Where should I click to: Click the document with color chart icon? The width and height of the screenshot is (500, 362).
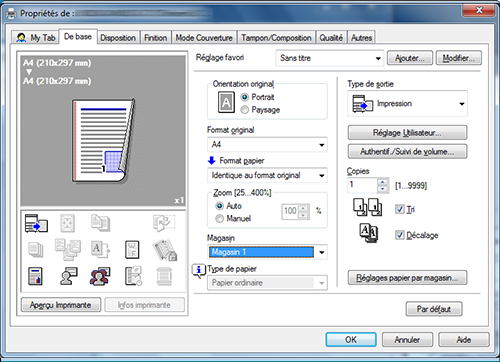pyautogui.click(x=35, y=276)
